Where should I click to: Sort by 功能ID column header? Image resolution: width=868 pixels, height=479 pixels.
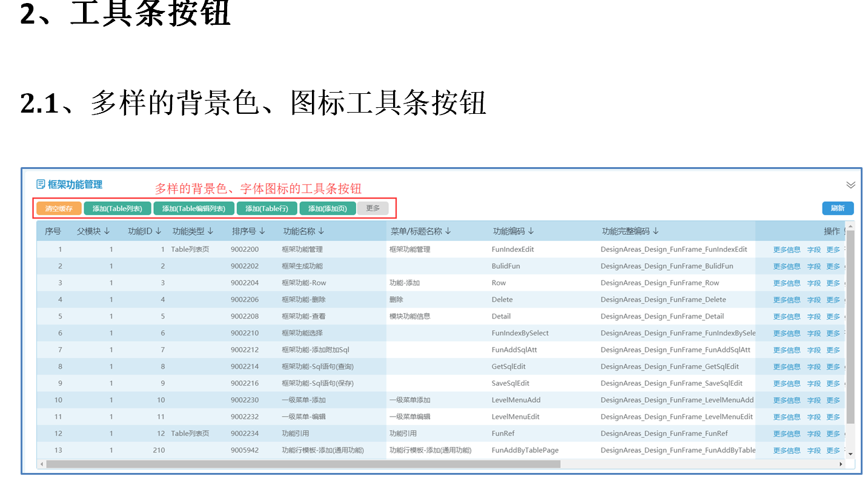pyautogui.click(x=145, y=231)
